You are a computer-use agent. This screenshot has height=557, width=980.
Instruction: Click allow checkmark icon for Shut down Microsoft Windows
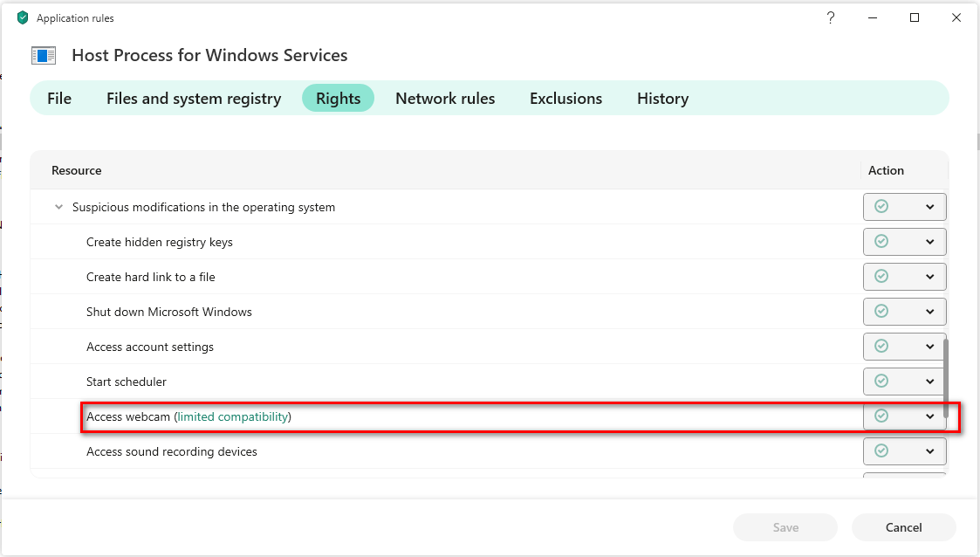coord(881,312)
